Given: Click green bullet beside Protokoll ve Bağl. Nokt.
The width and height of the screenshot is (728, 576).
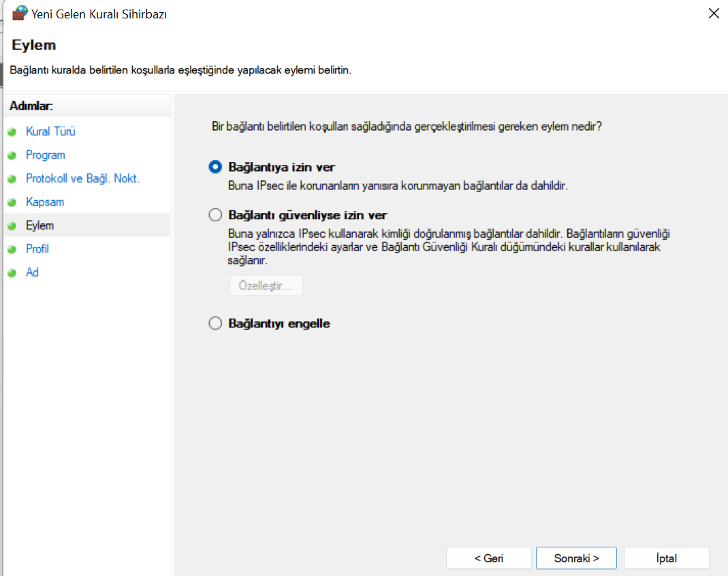Looking at the screenshot, I should [x=12, y=179].
